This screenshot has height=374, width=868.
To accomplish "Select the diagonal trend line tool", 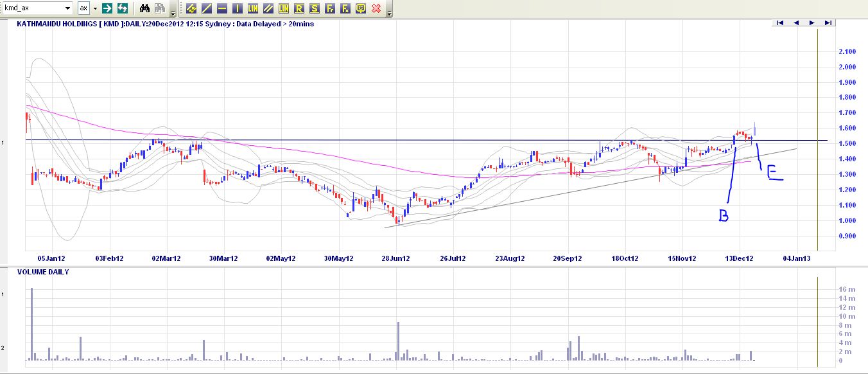I will tap(206, 8).
